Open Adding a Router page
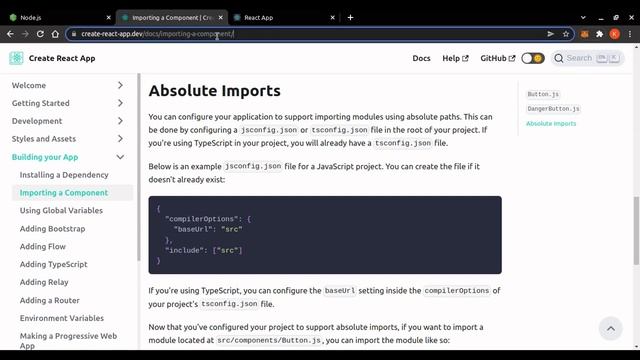 tap(49, 300)
